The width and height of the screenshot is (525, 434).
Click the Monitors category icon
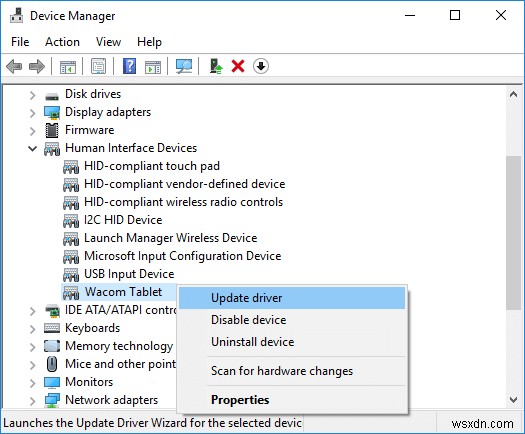pos(52,382)
